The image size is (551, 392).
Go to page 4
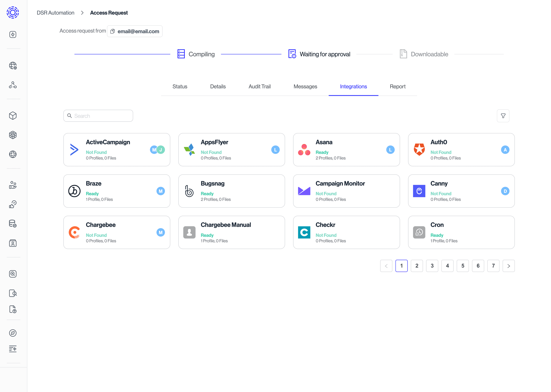(448, 266)
